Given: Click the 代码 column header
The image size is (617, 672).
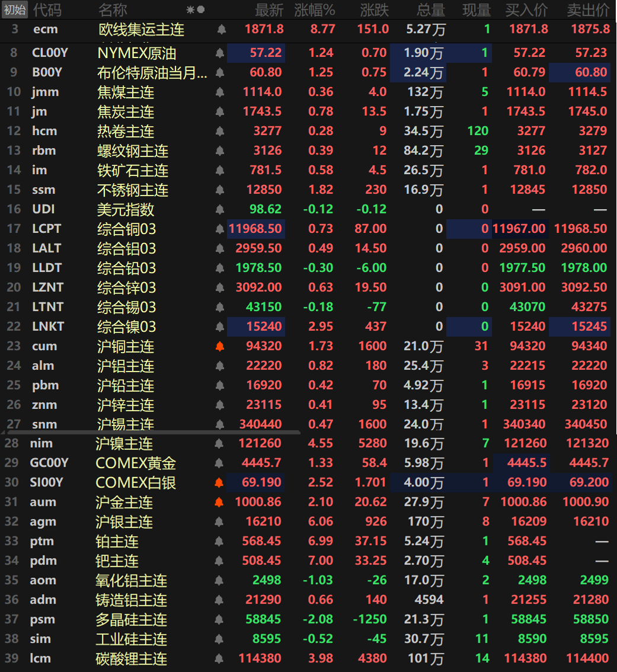Looking at the screenshot, I should pos(46,9).
